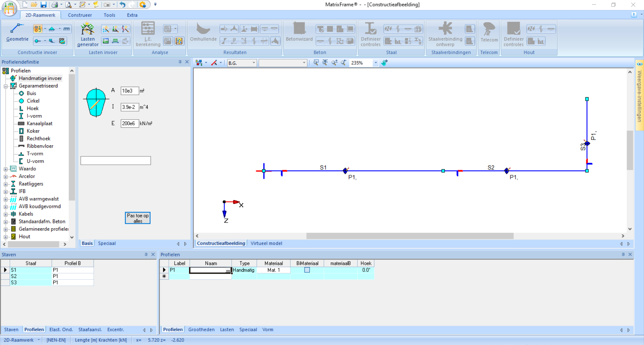644x345 pixels.
Task: Click the undo arrow icon
Action: pos(122,5)
